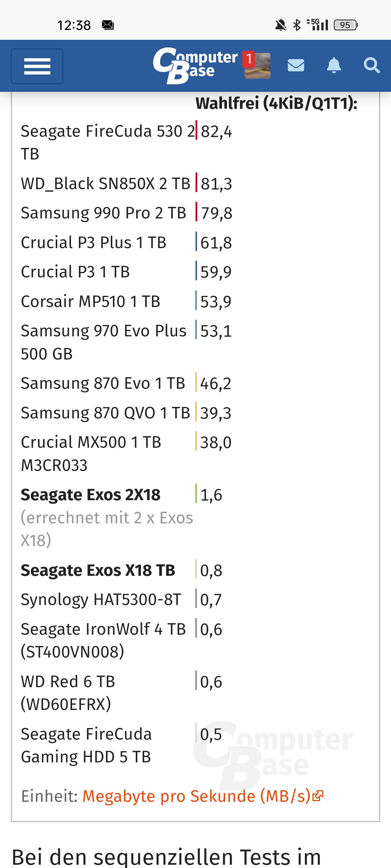Tap the external link icon after MB/s

pyautogui.click(x=318, y=796)
